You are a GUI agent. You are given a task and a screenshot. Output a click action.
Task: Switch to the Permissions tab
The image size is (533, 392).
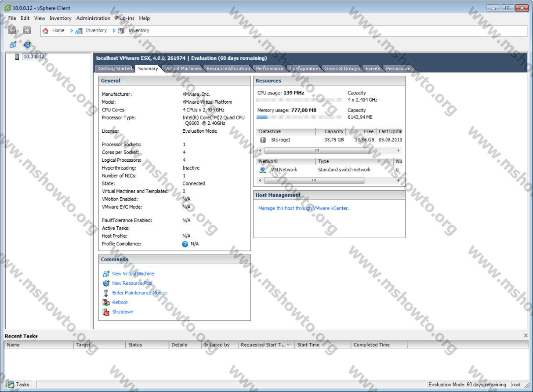point(399,69)
